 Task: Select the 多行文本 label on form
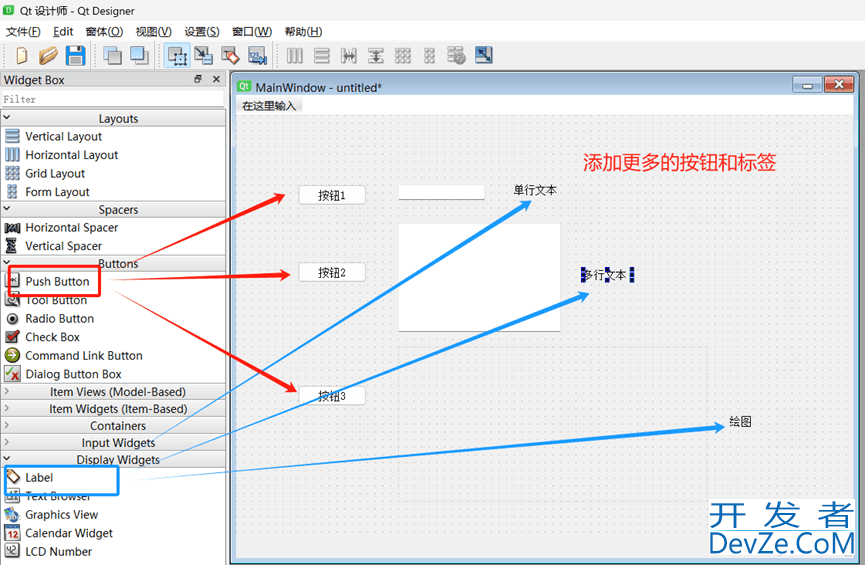click(607, 275)
